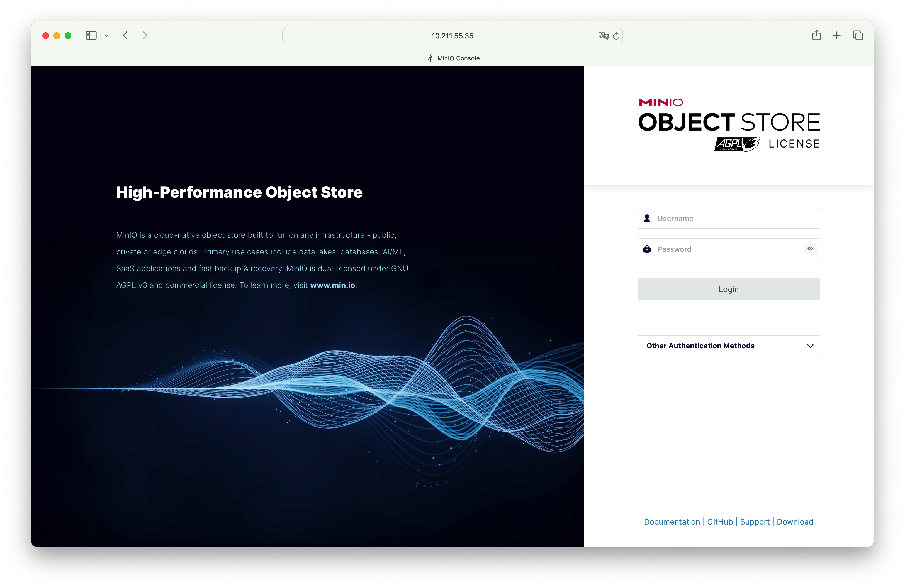Screen dimensions: 905x588
Task: Click the translate page icon in address bar
Action: [604, 36]
